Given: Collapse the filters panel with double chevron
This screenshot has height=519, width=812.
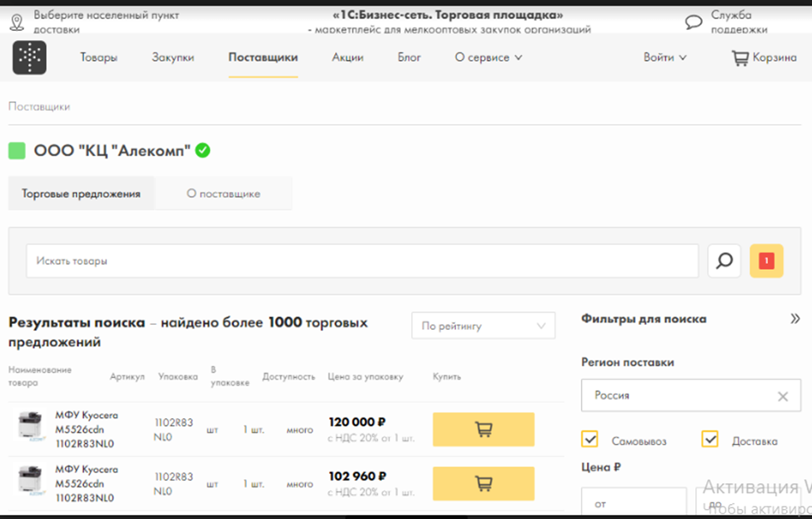Looking at the screenshot, I should click(x=795, y=319).
